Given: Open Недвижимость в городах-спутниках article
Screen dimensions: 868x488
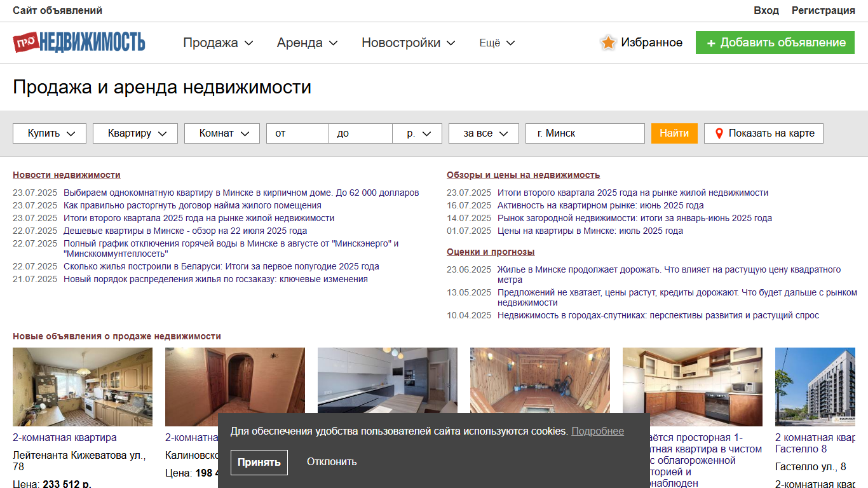Looking at the screenshot, I should tap(658, 315).
